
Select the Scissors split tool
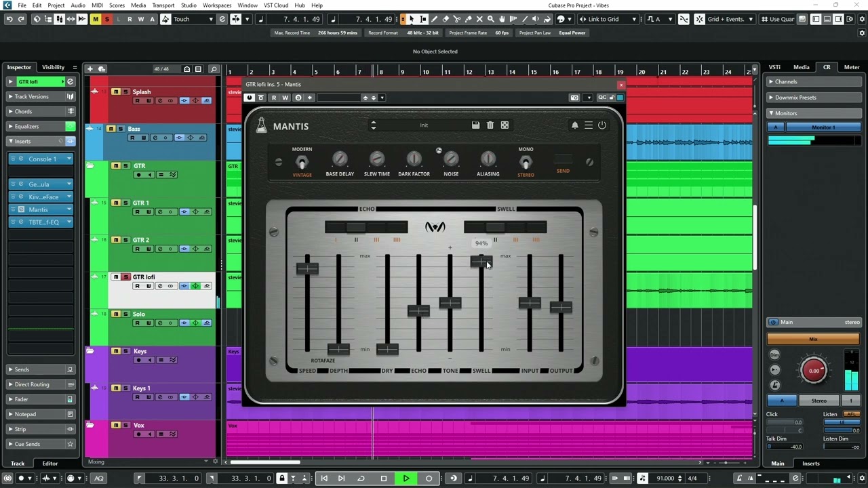pos(457,19)
